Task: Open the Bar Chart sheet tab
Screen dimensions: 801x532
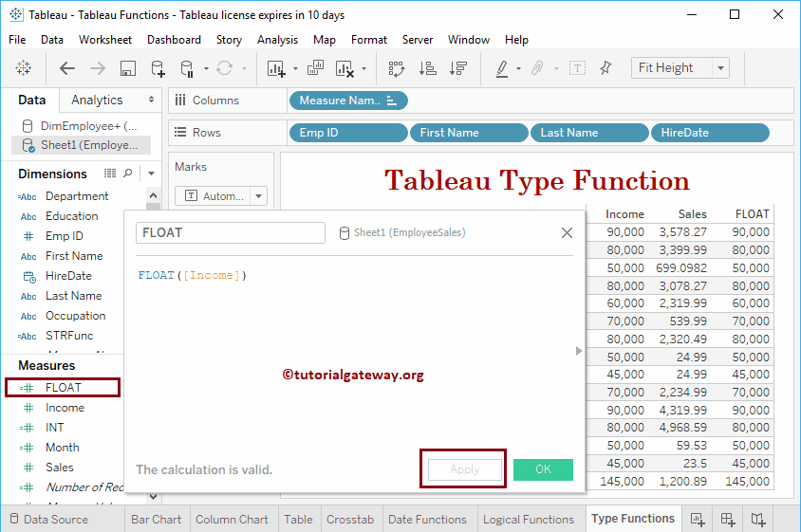Action: click(157, 520)
